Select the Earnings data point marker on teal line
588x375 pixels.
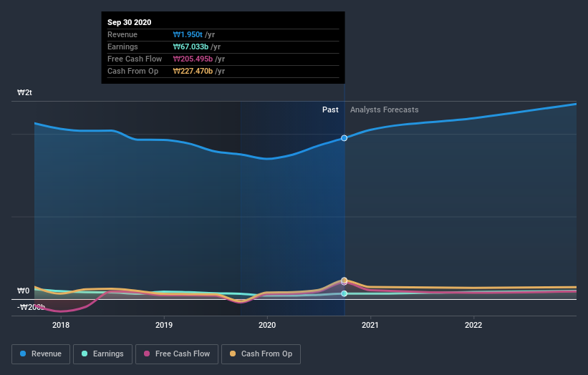tap(344, 293)
